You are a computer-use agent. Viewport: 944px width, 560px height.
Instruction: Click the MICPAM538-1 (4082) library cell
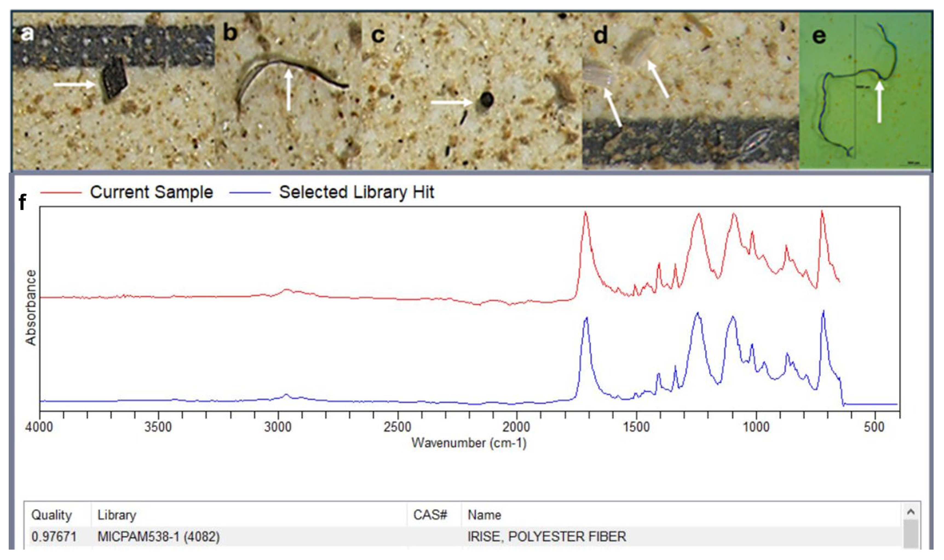pos(159,536)
